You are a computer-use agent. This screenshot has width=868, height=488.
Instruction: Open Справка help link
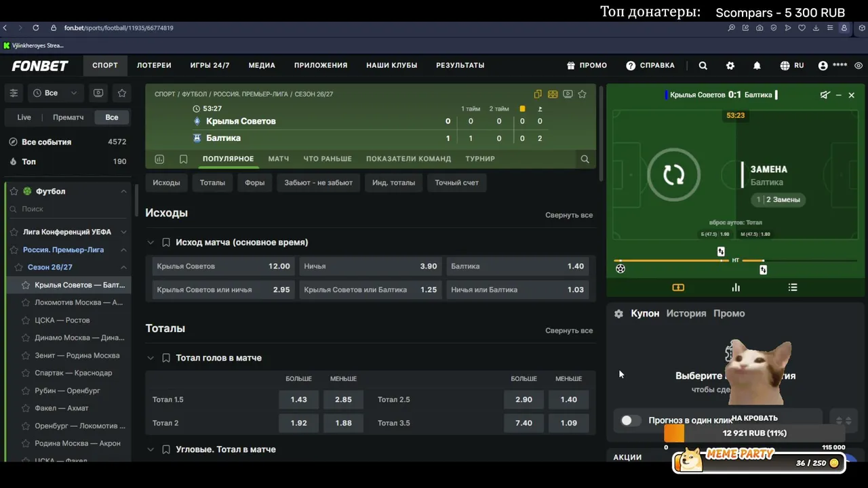(x=650, y=66)
